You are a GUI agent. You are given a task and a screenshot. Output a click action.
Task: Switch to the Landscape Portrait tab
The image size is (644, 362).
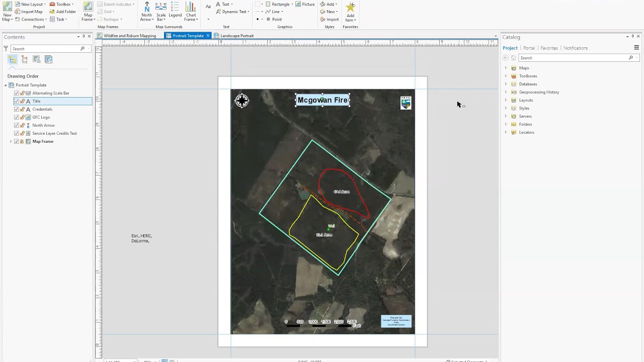(234, 36)
